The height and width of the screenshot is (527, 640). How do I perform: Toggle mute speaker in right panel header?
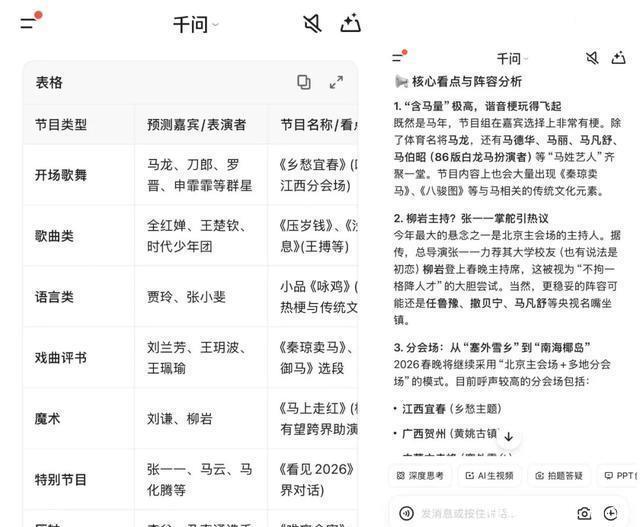click(x=592, y=58)
